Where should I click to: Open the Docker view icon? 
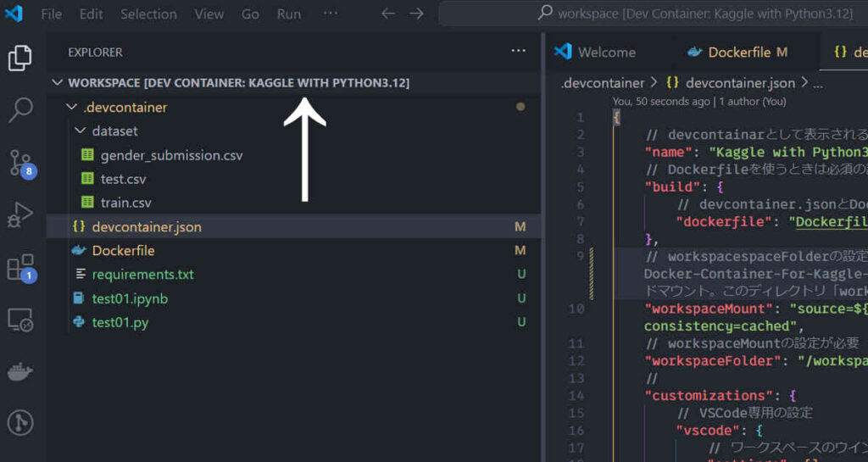tap(19, 371)
